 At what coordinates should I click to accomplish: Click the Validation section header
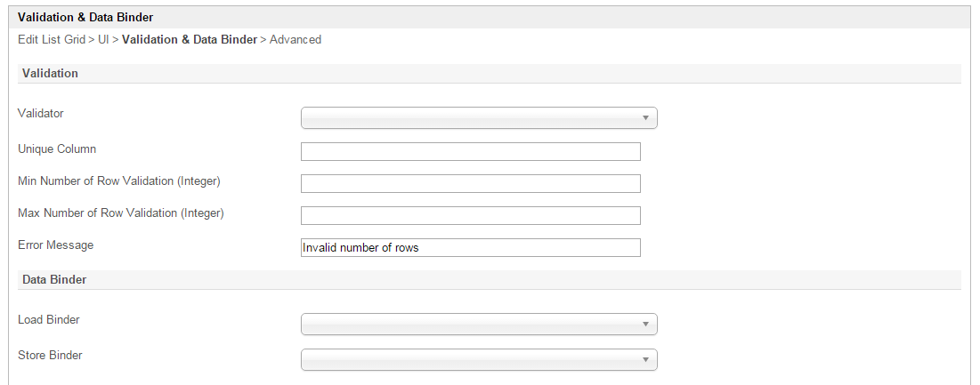click(50, 73)
